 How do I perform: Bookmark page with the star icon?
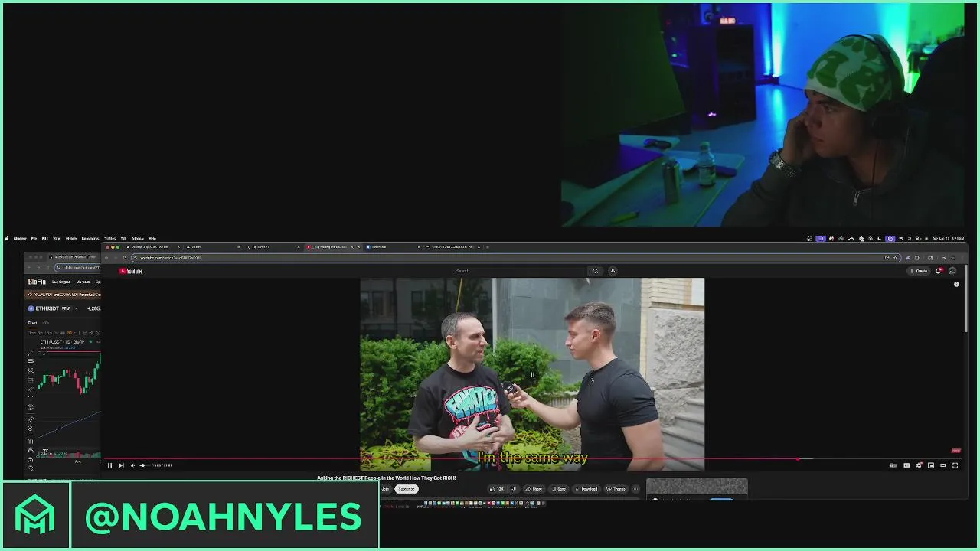point(896,258)
